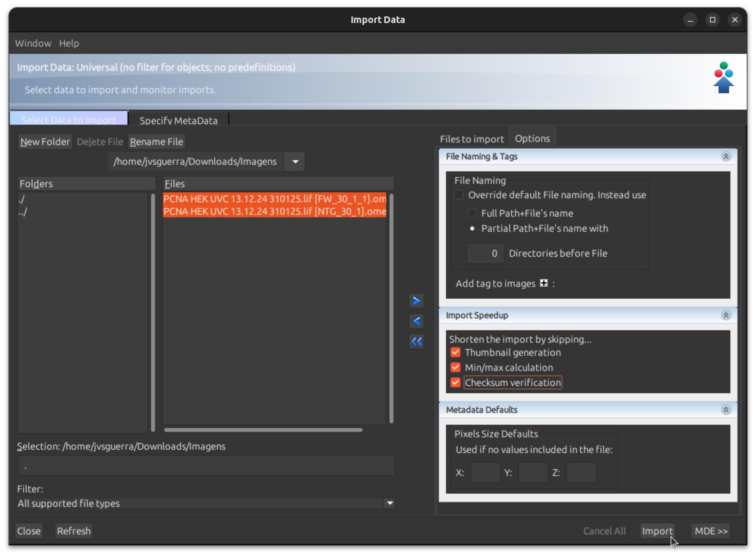Switch to the Specify MetaData tab
756x556 pixels.
point(178,120)
